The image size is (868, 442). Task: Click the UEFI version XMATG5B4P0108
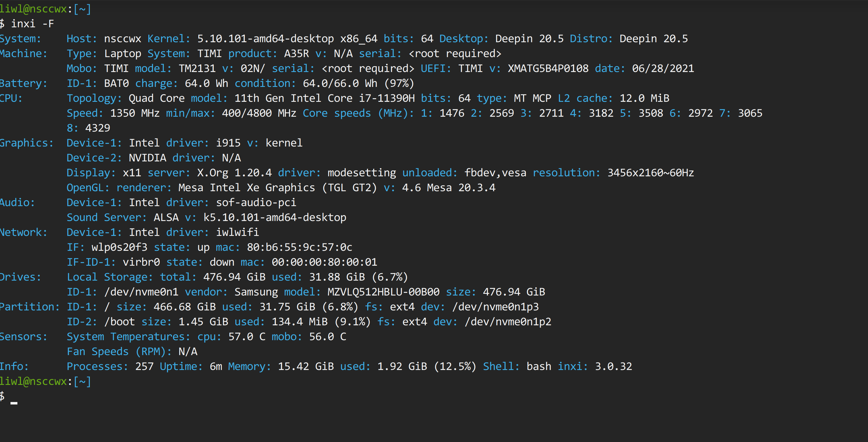tap(548, 68)
